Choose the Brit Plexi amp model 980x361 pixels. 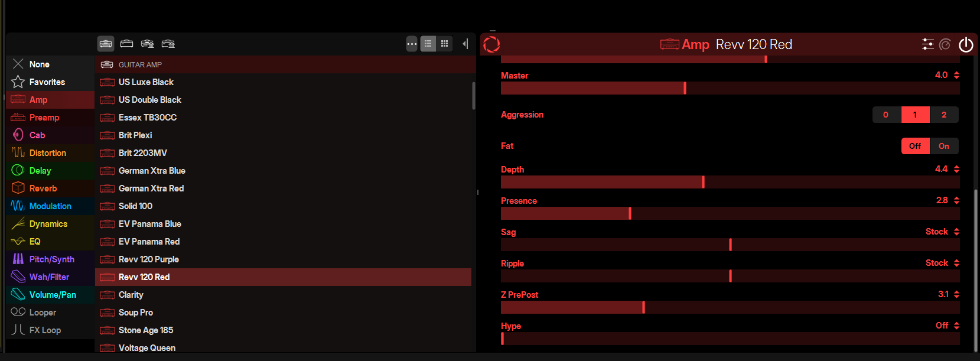(x=135, y=135)
